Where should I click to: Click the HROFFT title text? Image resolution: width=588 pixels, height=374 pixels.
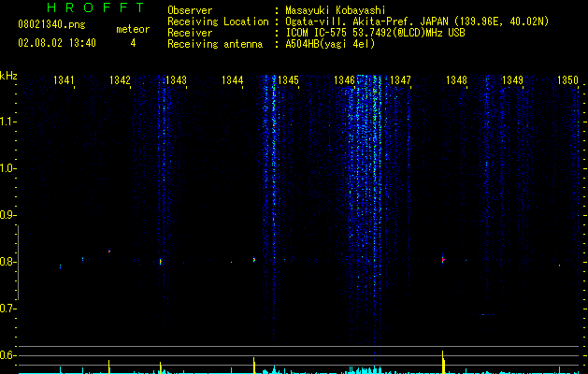95,7
